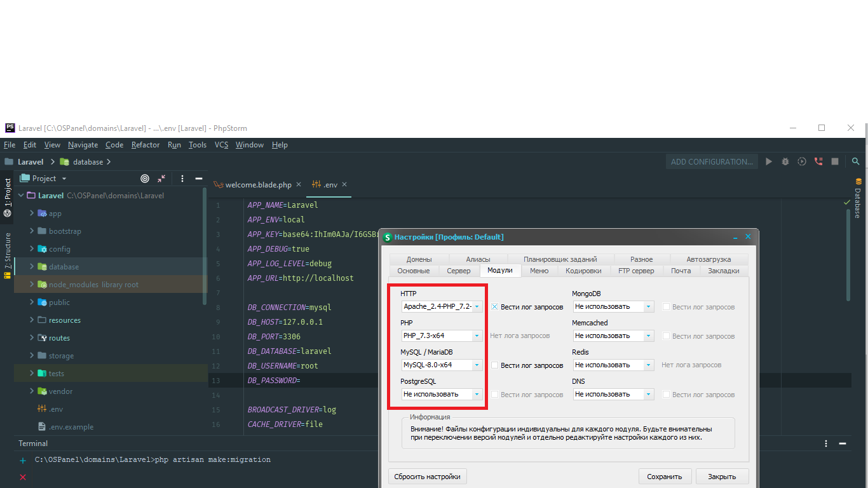This screenshot has width=868, height=488.
Task: Add new terminal session plus icon
Action: (23, 460)
